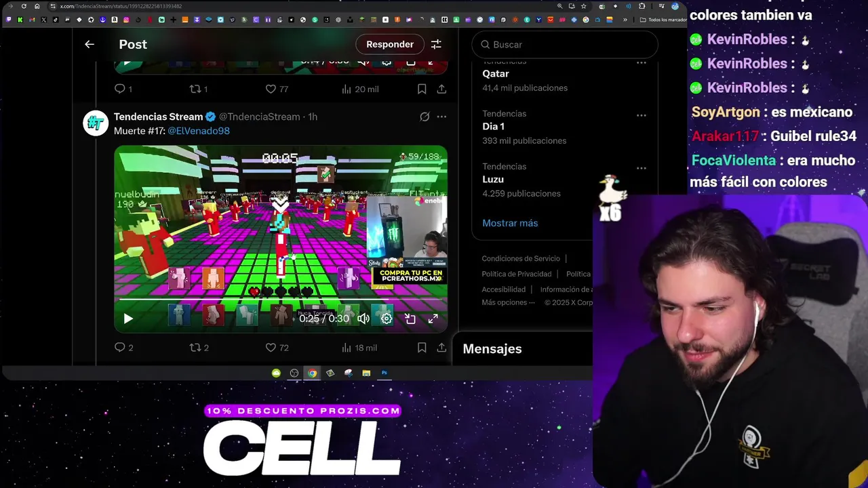Image resolution: width=868 pixels, height=488 pixels.
Task: Click the Responder button
Action: click(390, 44)
